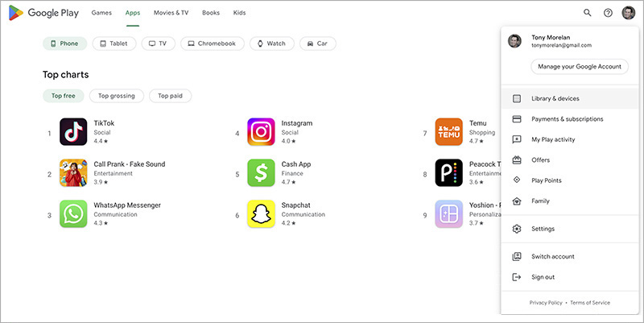Select the Top paid chart chip

coord(170,96)
